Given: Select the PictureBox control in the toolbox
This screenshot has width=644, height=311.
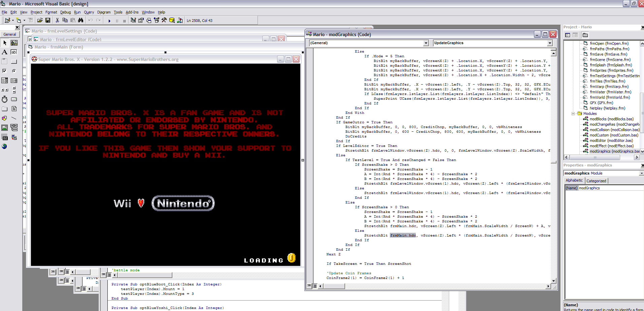Looking at the screenshot, I should (x=14, y=43).
